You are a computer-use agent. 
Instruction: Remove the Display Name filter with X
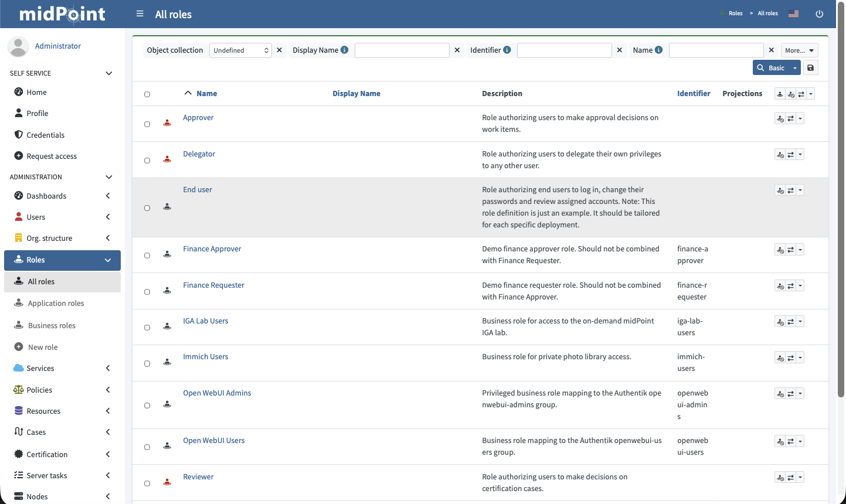point(457,50)
